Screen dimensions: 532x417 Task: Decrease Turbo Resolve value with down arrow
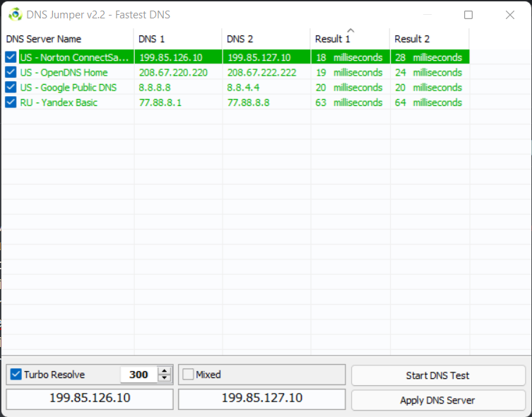pos(164,378)
